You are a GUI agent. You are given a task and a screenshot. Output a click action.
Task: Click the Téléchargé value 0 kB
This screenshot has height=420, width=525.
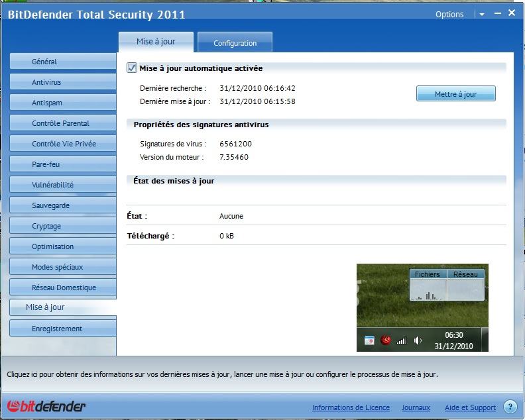click(x=226, y=236)
